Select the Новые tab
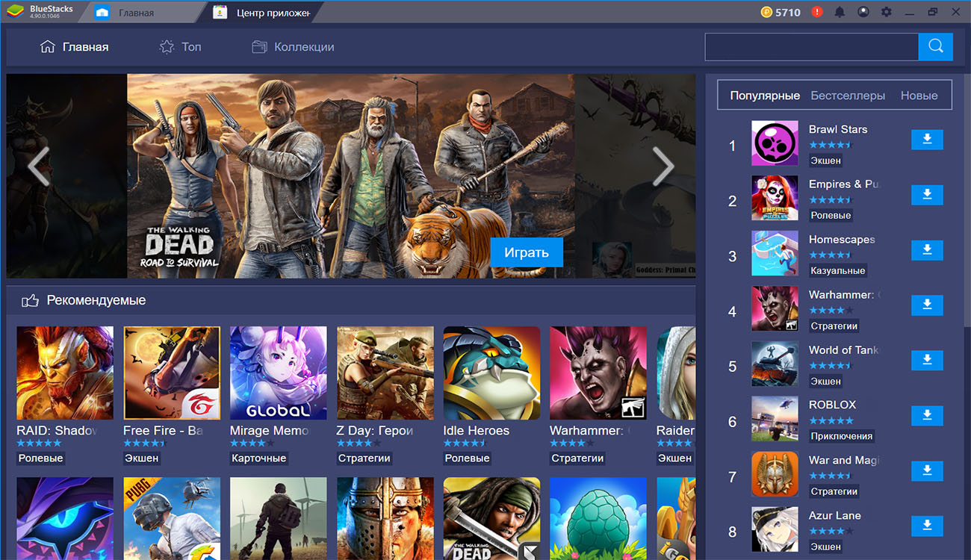This screenshot has height=560, width=971. pyautogui.click(x=919, y=96)
